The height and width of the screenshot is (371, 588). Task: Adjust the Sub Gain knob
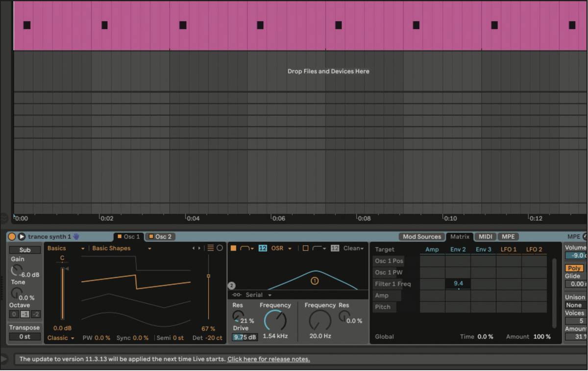(x=17, y=269)
